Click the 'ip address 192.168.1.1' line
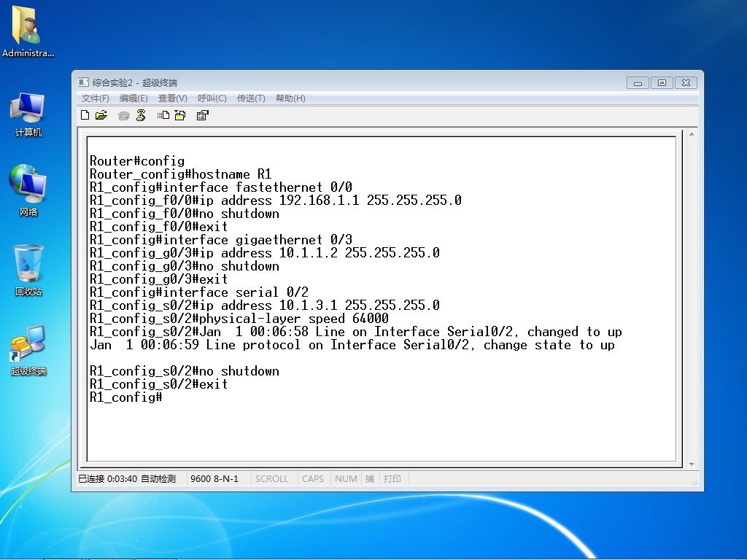The width and height of the screenshot is (747, 560). click(x=275, y=201)
